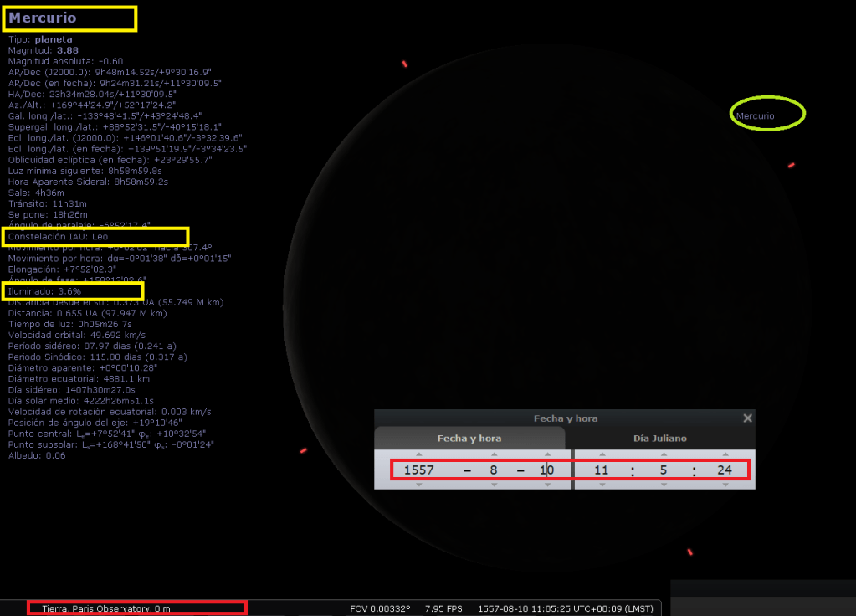
Task: Increase the seconds with the up arrow
Action: coord(725,454)
